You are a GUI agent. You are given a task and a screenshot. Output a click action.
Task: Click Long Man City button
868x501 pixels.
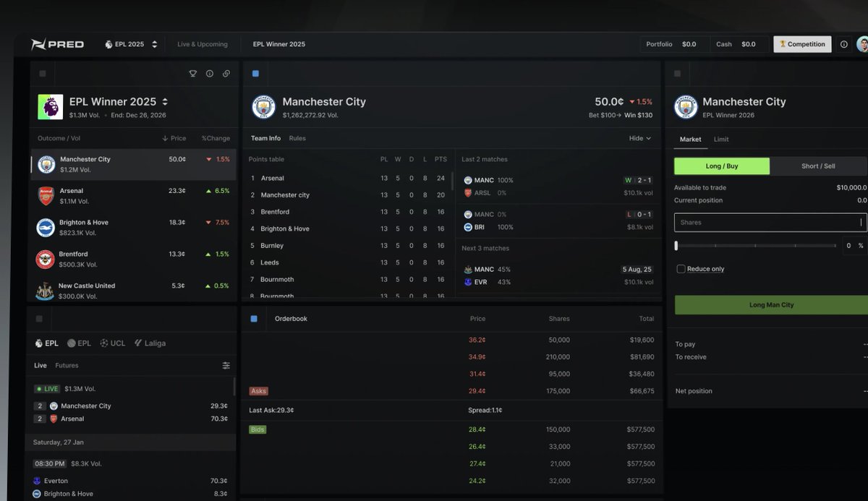pos(771,305)
